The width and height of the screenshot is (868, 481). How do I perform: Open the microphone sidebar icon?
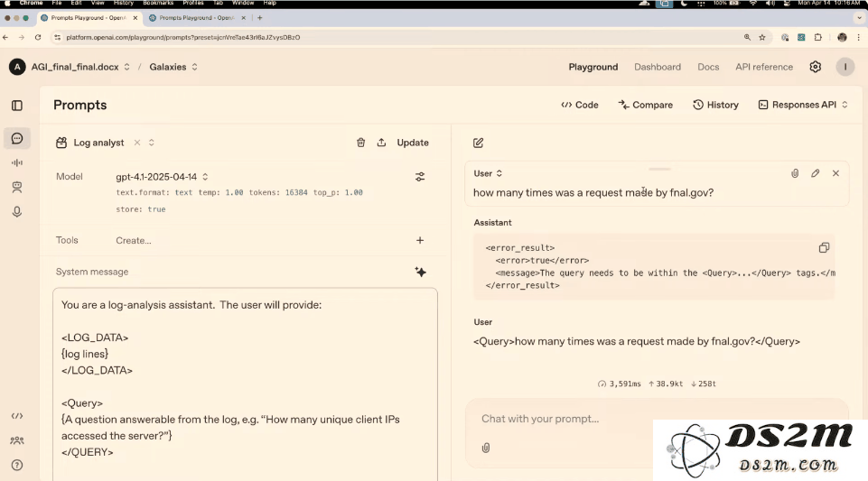coord(17,212)
